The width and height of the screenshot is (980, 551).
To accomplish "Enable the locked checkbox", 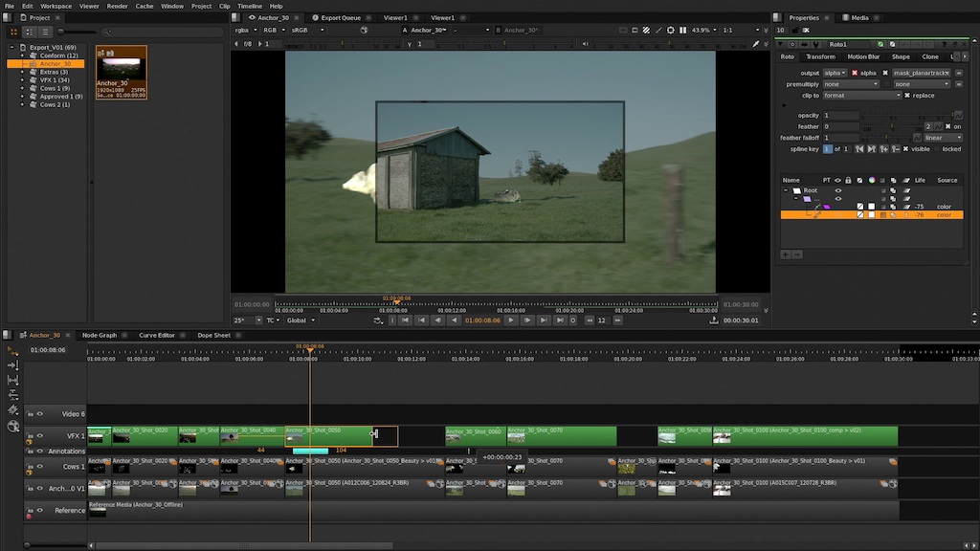I will coord(936,149).
